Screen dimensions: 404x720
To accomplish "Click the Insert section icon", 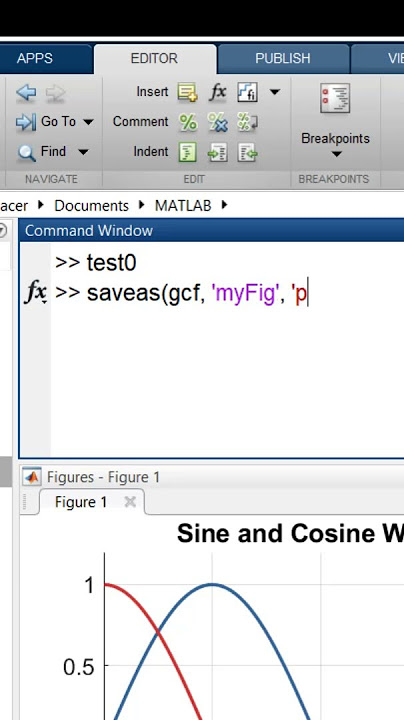I will pos(187,92).
